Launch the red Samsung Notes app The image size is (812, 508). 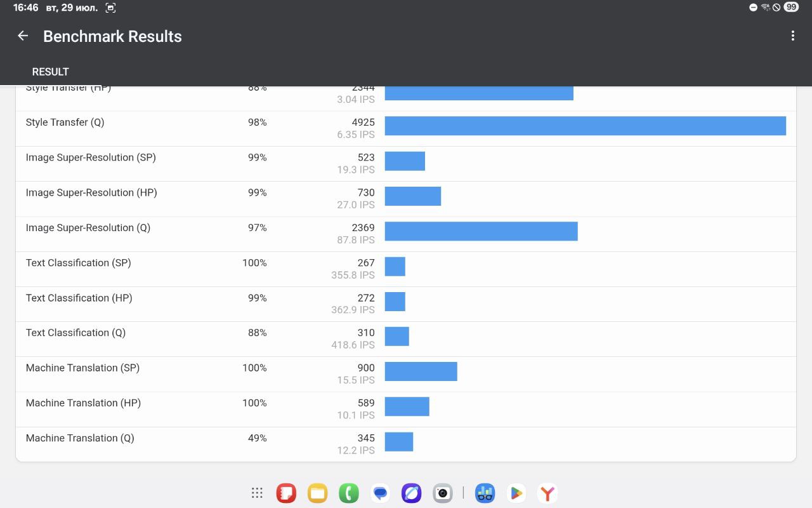tap(286, 493)
